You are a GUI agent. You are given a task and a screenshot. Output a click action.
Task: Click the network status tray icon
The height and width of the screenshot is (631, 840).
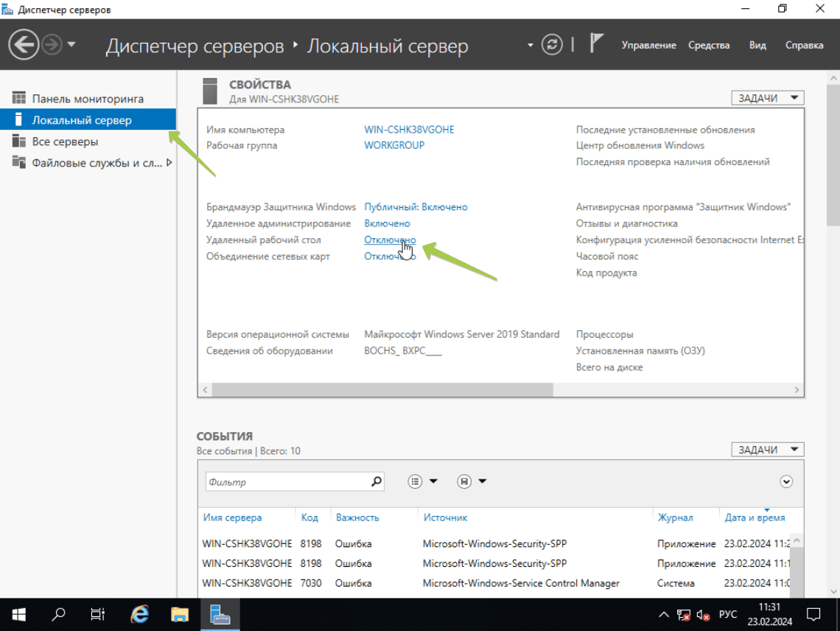(684, 615)
